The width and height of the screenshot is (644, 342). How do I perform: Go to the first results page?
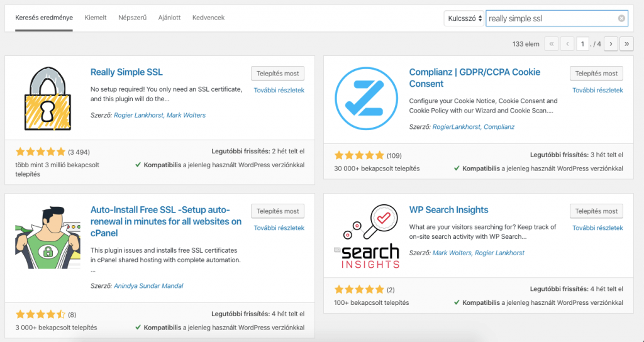coord(551,43)
